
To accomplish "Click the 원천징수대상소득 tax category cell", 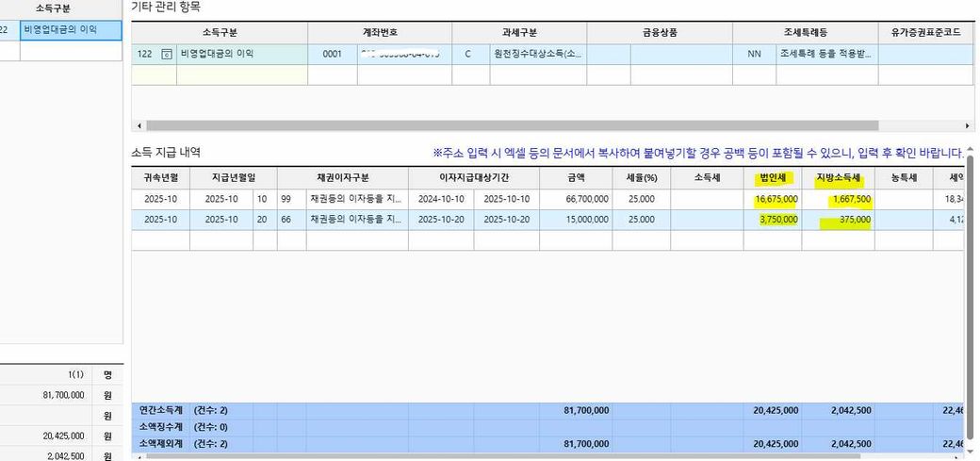I will (x=537, y=55).
